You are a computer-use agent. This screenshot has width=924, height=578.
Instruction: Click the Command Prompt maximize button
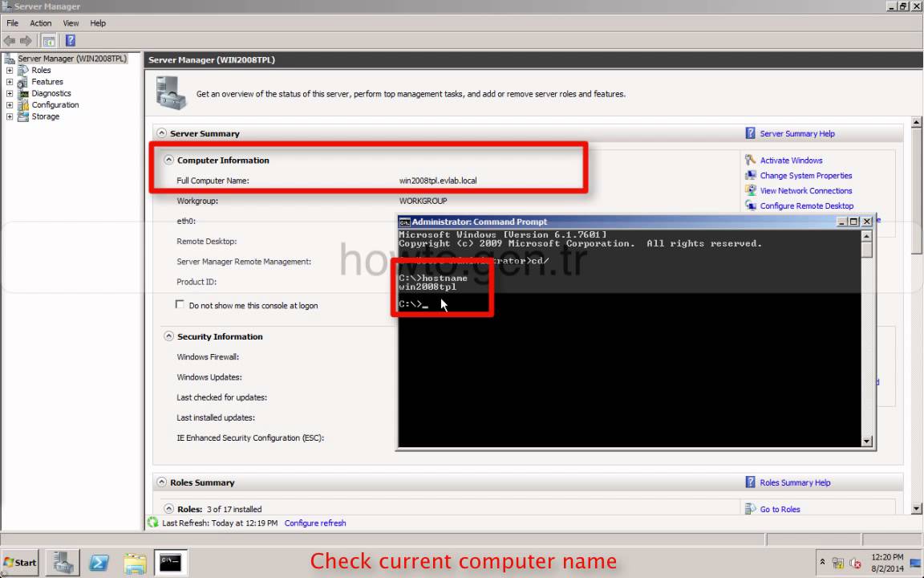[x=854, y=222]
